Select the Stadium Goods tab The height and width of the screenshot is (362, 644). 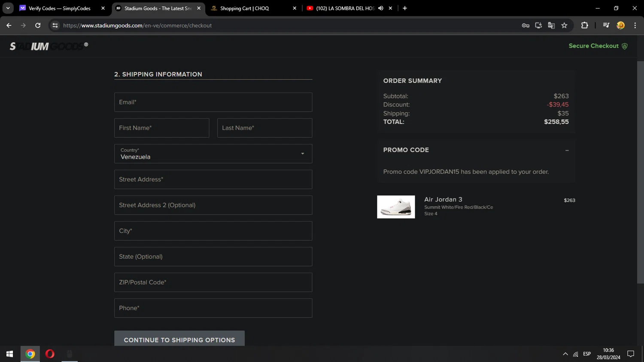[x=158, y=8]
